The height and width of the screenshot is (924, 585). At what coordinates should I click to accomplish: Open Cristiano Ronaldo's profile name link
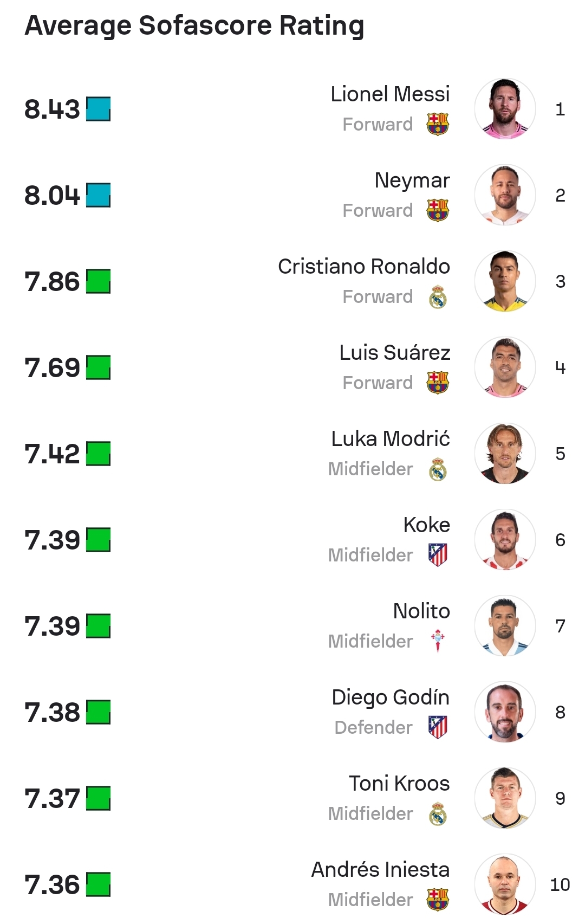tap(363, 267)
